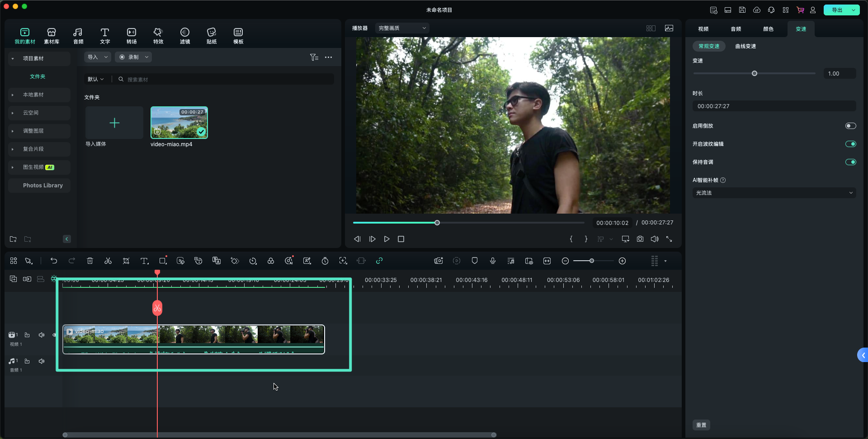Disable the 开启波纹编辑 ripple toggle
868x439 pixels.
coord(850,144)
